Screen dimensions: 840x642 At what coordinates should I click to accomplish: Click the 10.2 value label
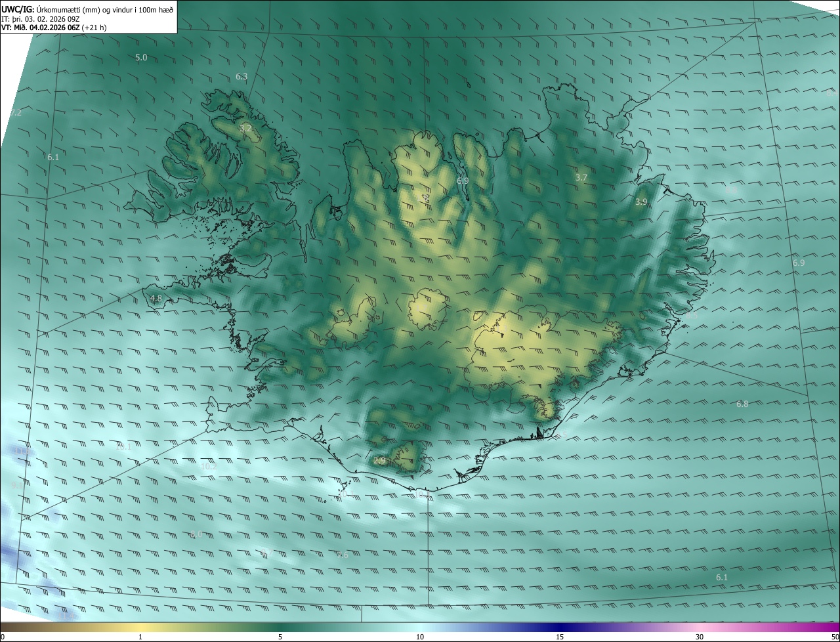[209, 466]
